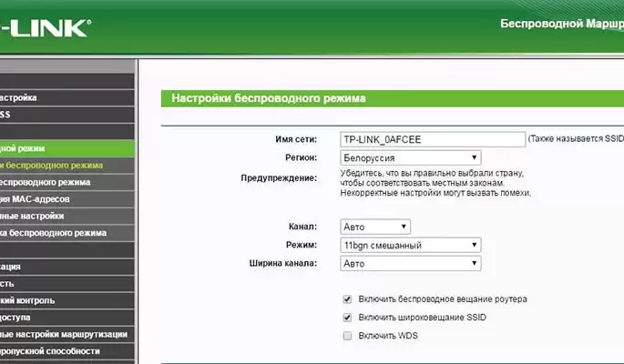Open sidebar item ending 'астройка'
Viewport: 624px width, 364px height.
coord(67,97)
